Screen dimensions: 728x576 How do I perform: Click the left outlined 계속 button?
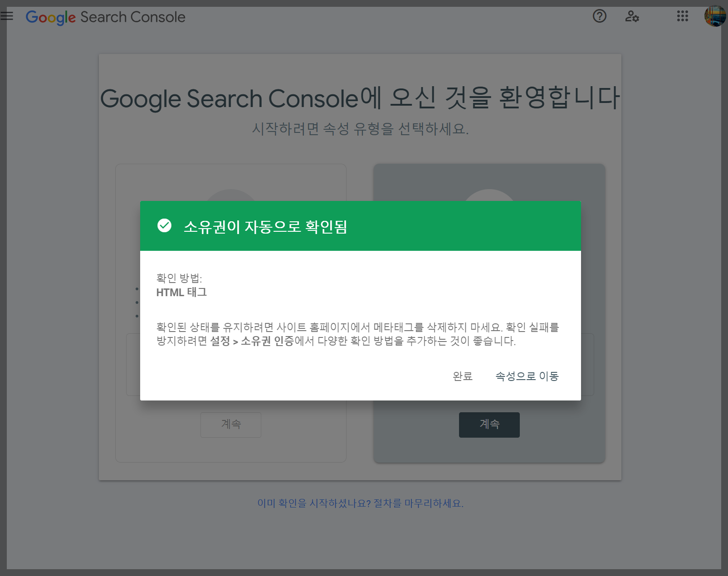231,425
